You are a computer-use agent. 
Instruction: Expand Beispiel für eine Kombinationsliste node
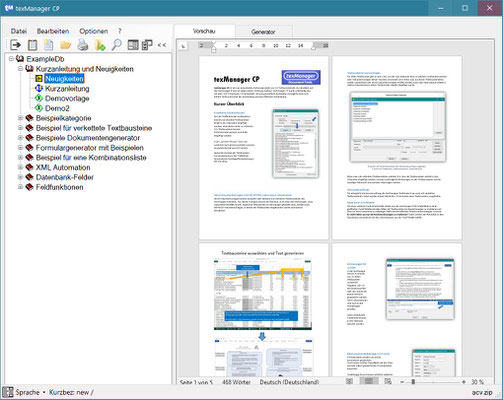coord(20,157)
